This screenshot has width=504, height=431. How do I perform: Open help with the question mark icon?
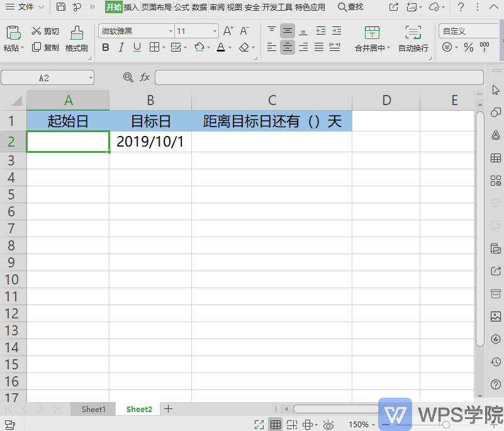coord(461,7)
